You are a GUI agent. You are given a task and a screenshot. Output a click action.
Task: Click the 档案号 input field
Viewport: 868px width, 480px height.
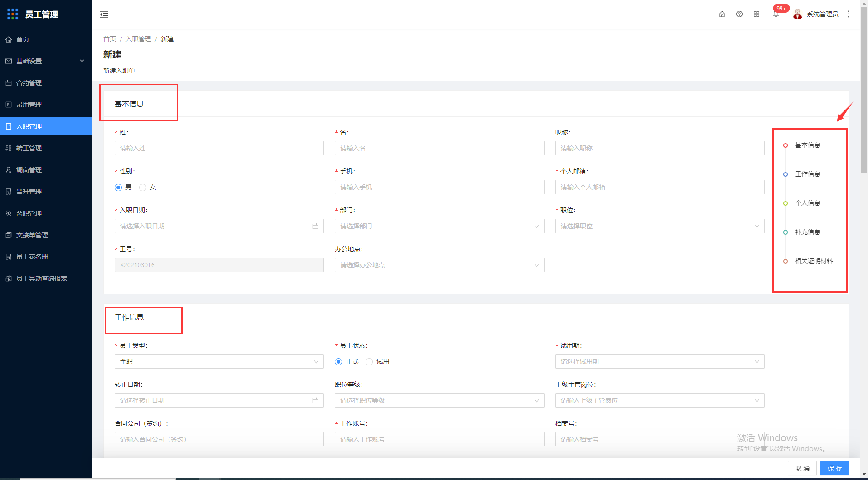pos(660,439)
